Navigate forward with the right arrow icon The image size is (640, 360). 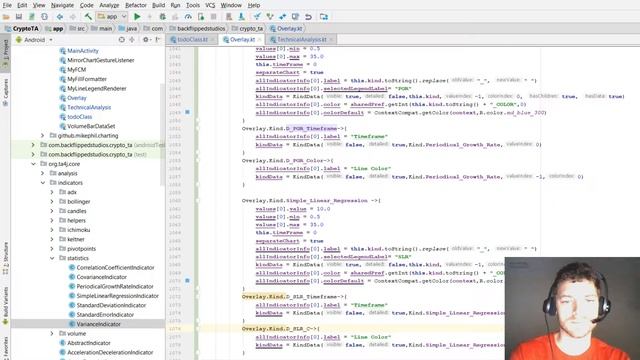click(x=73, y=17)
